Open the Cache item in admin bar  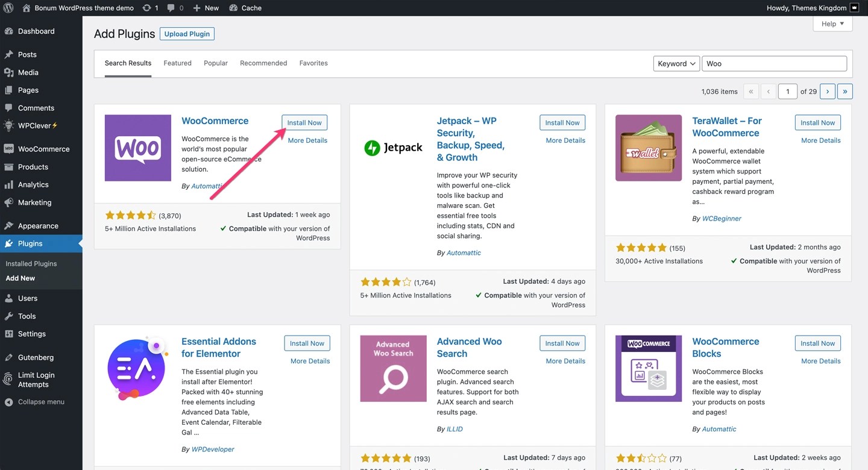point(245,8)
